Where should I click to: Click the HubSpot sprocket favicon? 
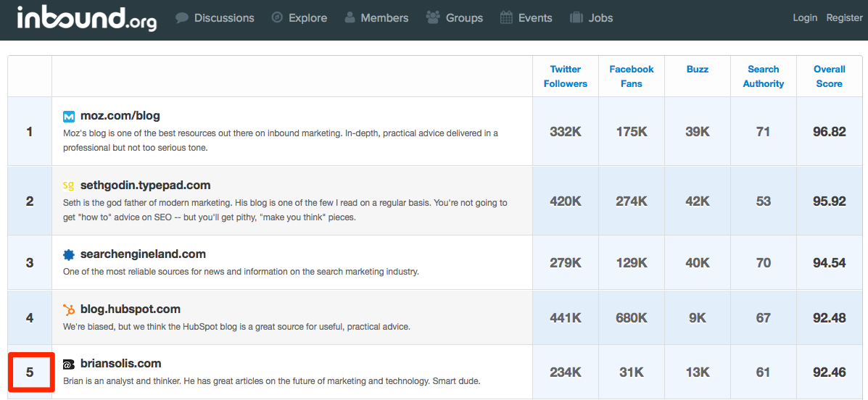pos(69,309)
